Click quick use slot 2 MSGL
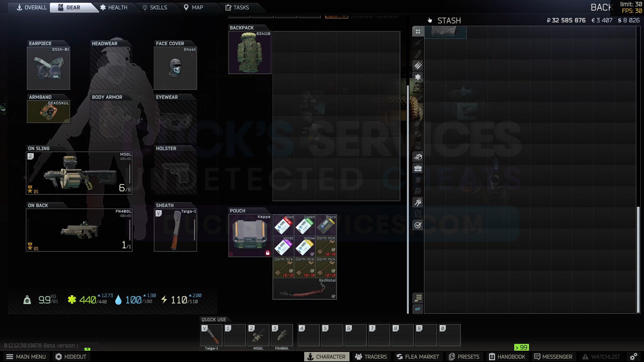 tap(258, 335)
